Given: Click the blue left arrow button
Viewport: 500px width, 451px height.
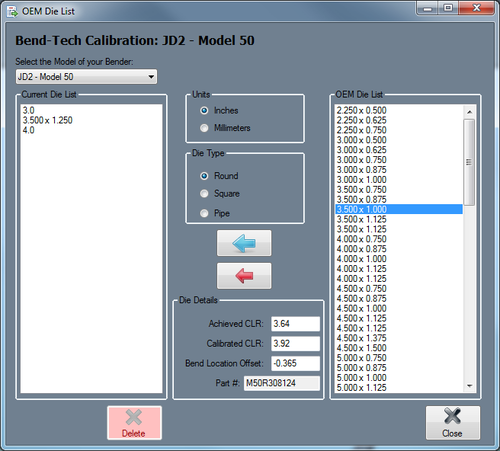Looking at the screenshot, I should coord(244,243).
